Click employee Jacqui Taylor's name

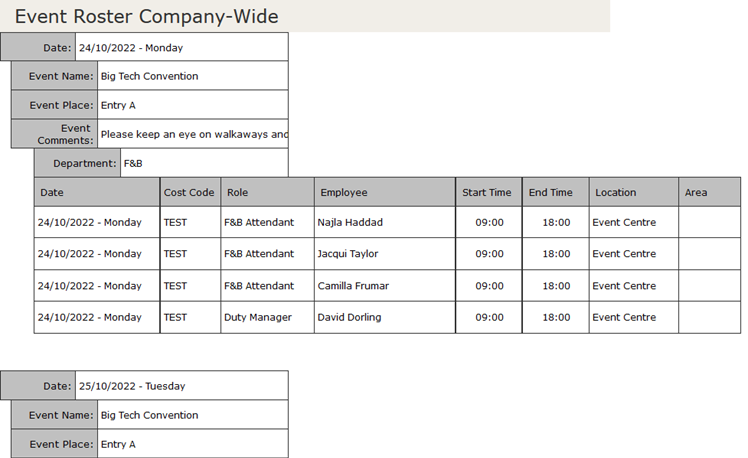click(348, 254)
